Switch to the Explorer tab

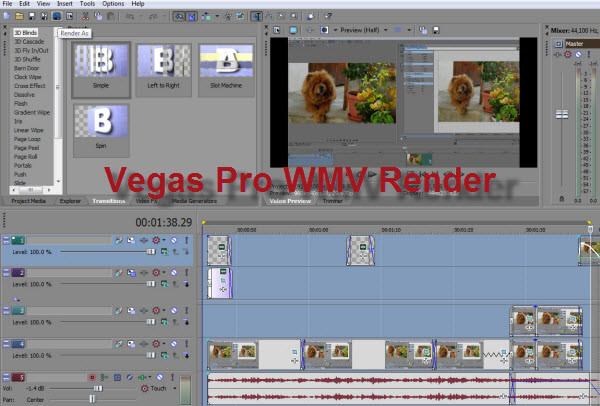pos(70,201)
